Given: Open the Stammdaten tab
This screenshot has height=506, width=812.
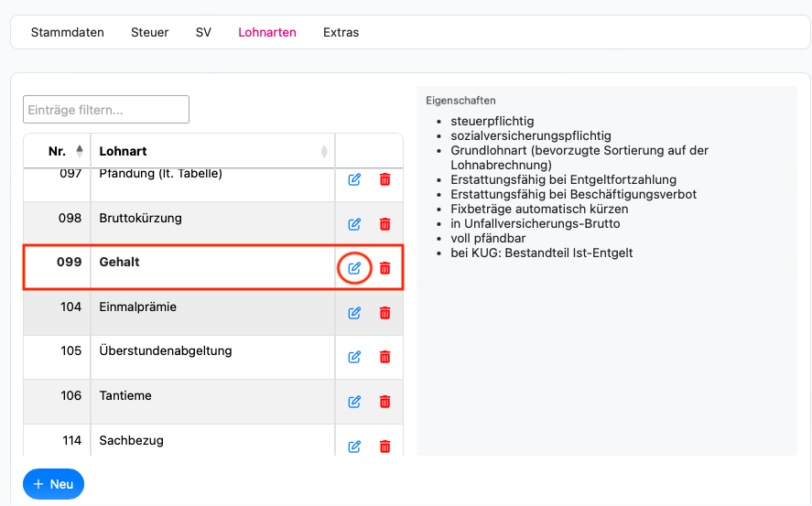Looking at the screenshot, I should [x=68, y=32].
